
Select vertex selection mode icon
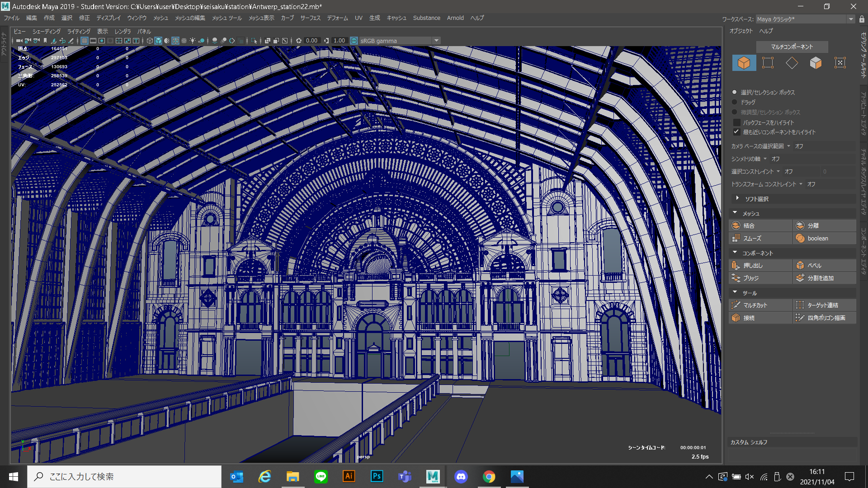(x=768, y=63)
